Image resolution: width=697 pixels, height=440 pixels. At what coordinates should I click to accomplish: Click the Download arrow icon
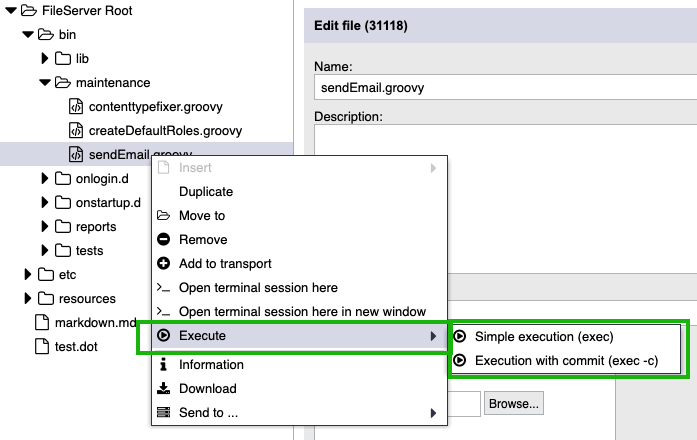pyautogui.click(x=164, y=389)
